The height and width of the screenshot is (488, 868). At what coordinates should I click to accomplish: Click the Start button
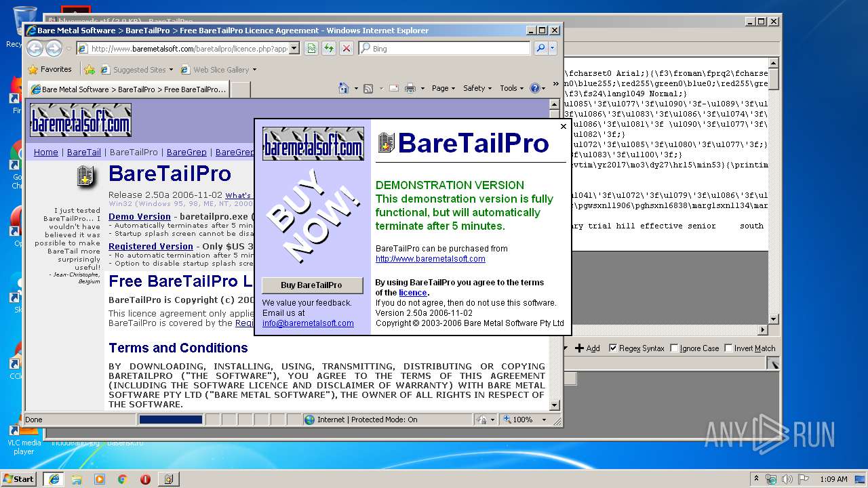(x=19, y=479)
